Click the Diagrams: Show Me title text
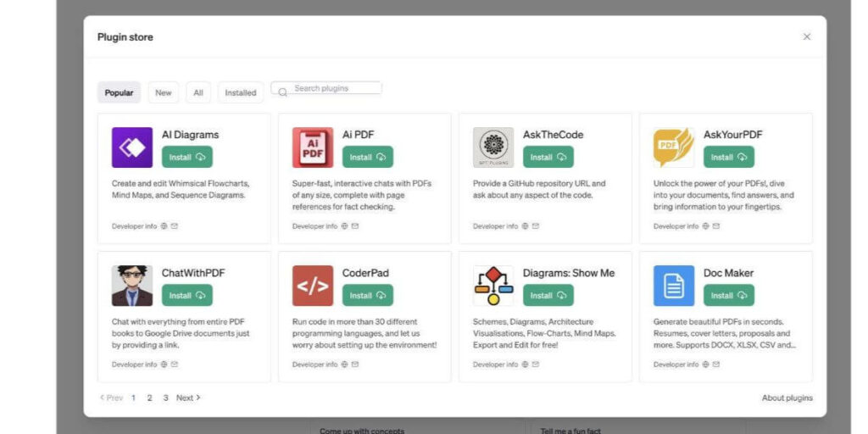The image size is (868, 434). (x=569, y=273)
